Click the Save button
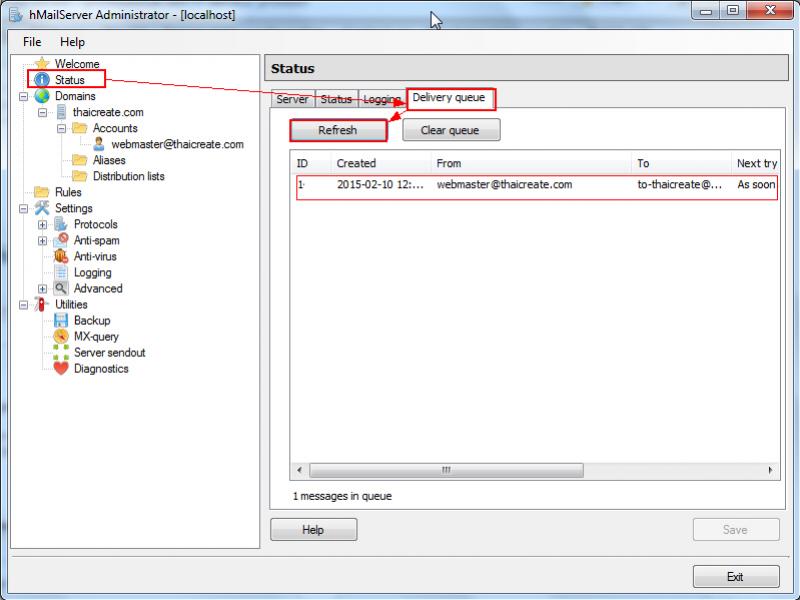Viewport: 800px width, 600px height. 736,530
